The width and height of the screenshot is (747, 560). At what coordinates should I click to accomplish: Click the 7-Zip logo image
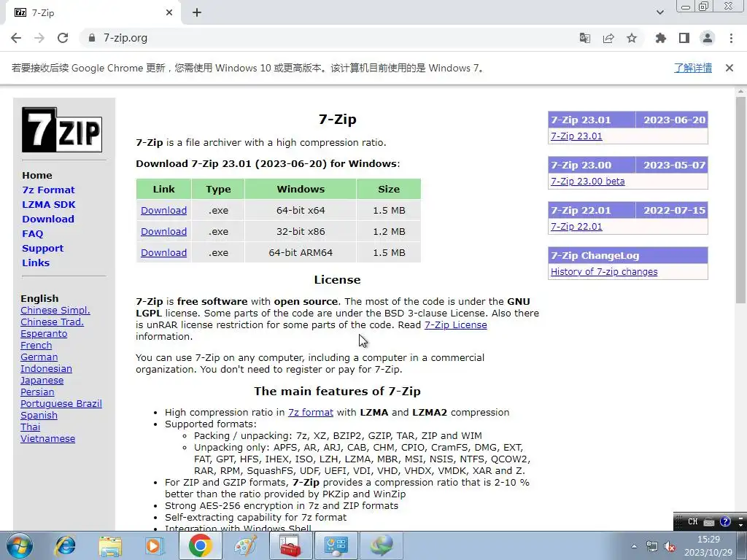tap(62, 130)
